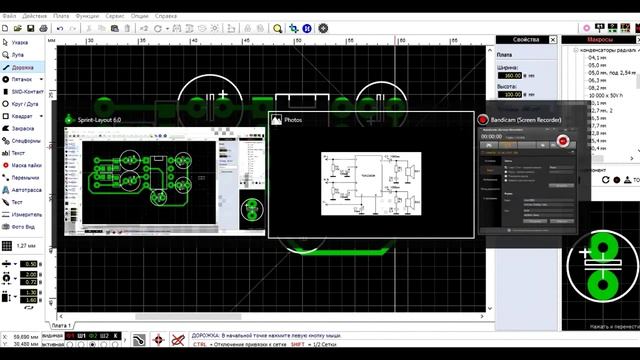Select the 06,3 мм macro item
The height and width of the screenshot is (360, 640).
tap(597, 80)
